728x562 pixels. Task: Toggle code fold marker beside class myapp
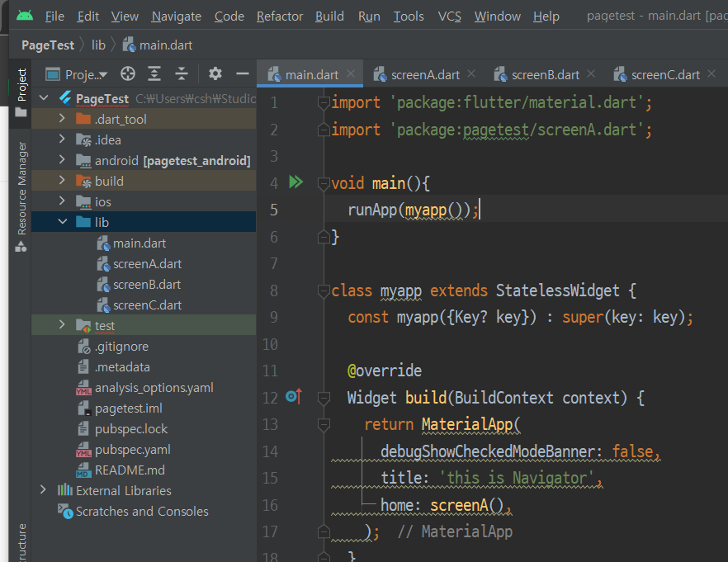(324, 291)
